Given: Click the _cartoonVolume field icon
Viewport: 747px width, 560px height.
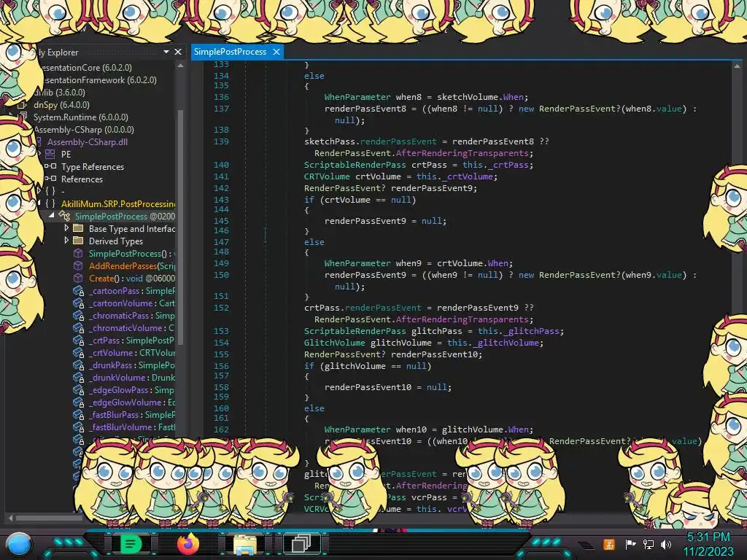Looking at the screenshot, I should click(x=79, y=303).
